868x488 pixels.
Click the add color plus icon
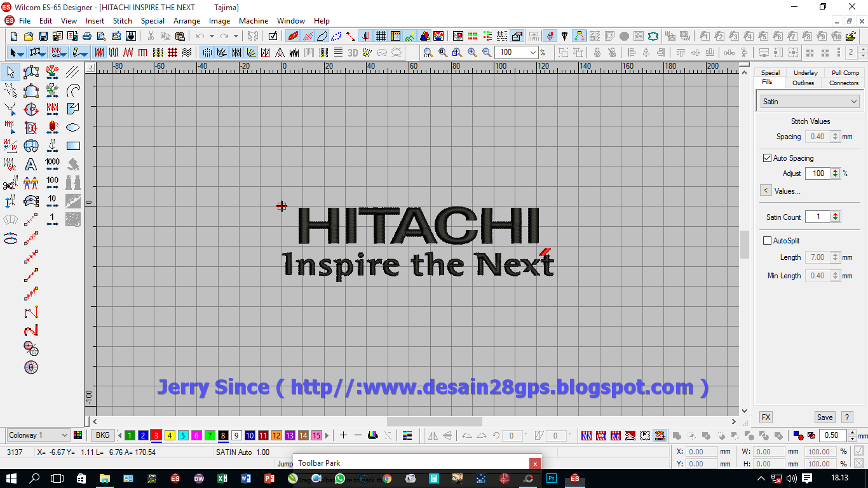343,435
